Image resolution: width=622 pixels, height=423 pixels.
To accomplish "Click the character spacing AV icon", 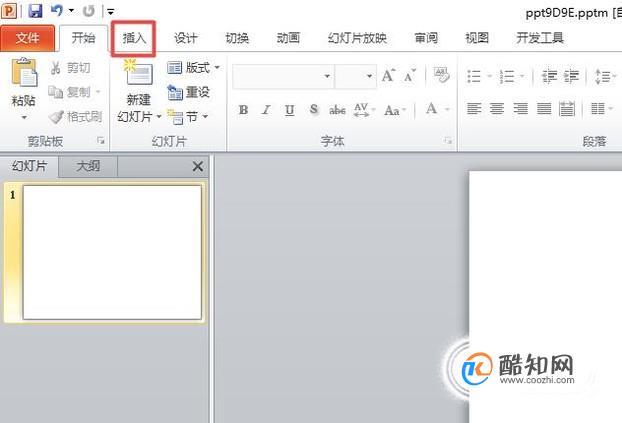I will pos(361,110).
